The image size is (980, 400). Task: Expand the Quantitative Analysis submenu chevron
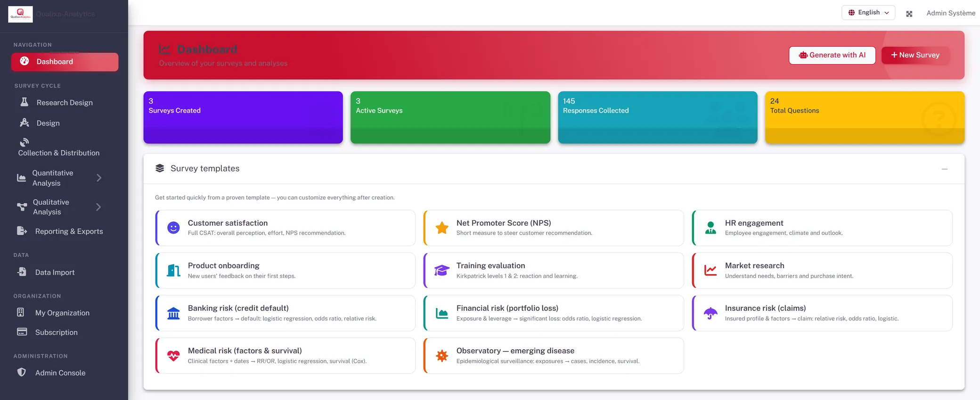[99, 178]
